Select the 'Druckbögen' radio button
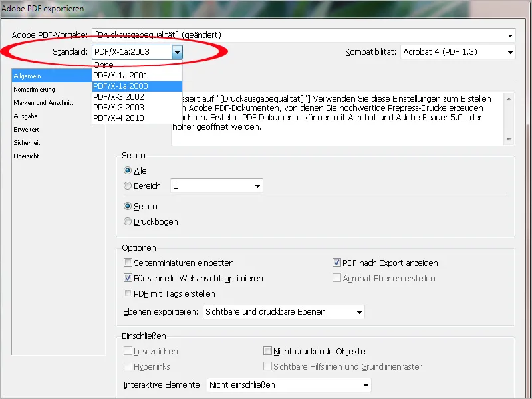This screenshot has height=399, width=532. point(128,221)
